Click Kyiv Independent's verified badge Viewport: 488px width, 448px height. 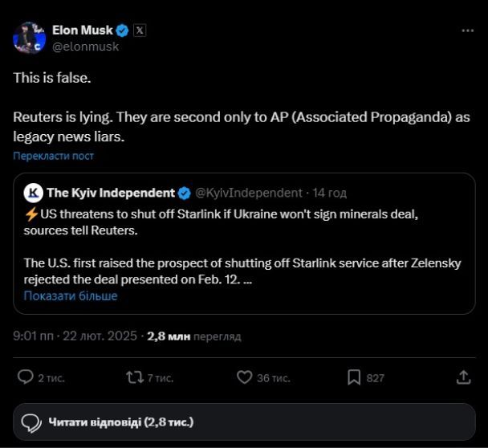point(184,193)
